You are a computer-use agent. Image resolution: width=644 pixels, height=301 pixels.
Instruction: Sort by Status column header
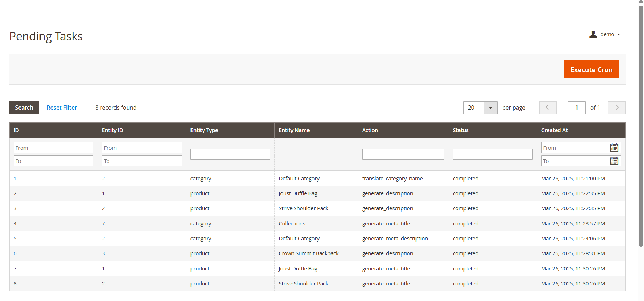[x=493, y=130]
